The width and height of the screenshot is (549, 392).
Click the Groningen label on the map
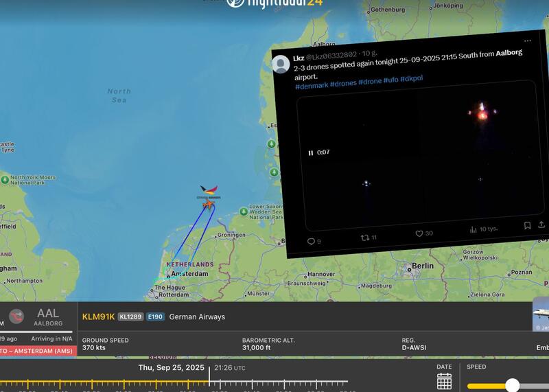point(231,235)
